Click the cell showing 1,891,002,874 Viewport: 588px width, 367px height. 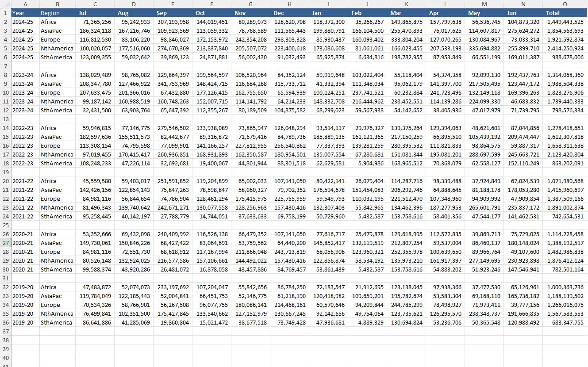coord(565,207)
